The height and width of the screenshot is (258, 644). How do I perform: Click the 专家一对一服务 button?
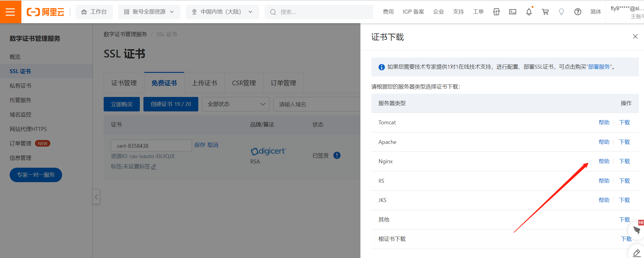click(x=36, y=175)
